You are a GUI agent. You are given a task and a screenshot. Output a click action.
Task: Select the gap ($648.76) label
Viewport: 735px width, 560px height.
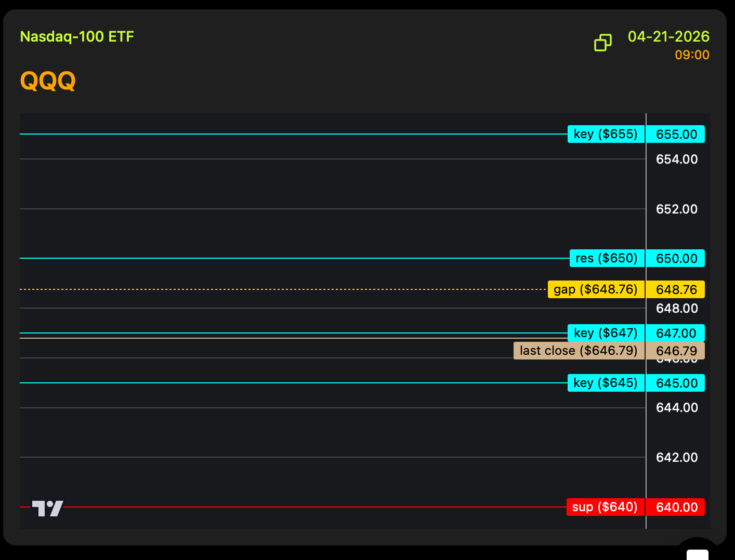(x=596, y=289)
